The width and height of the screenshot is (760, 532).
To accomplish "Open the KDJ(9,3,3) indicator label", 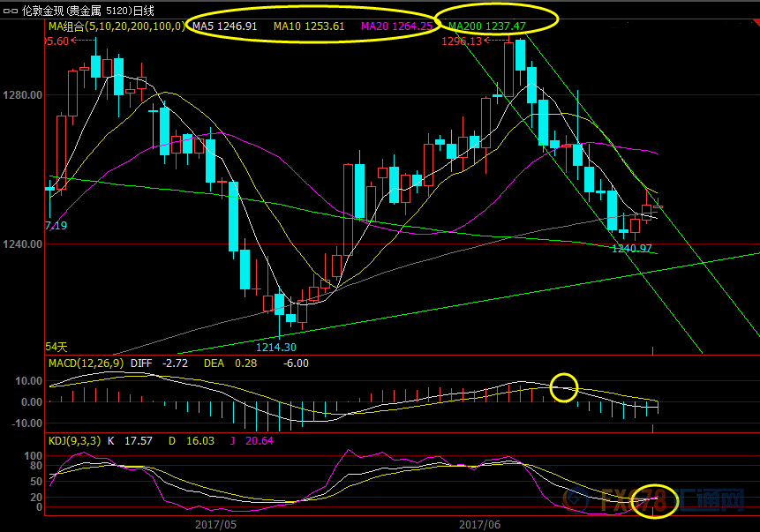I will (x=72, y=438).
